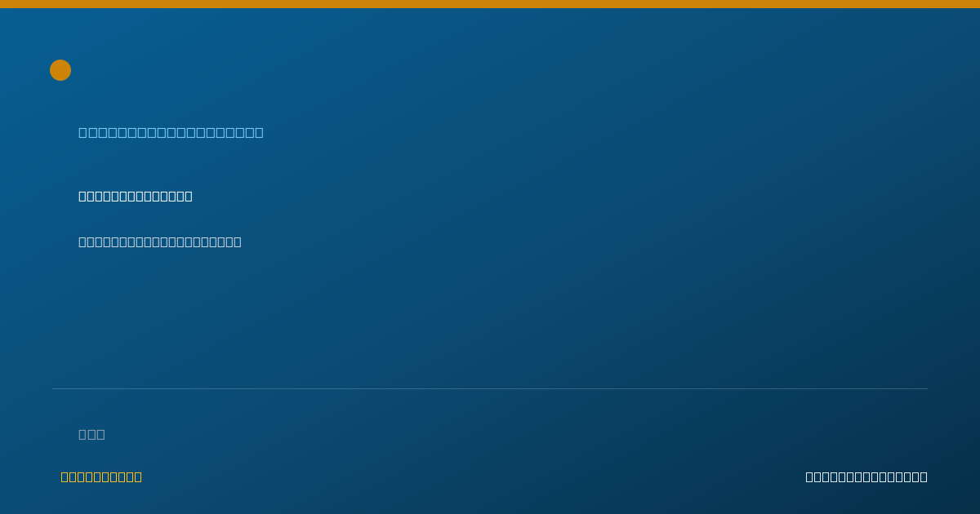980x514 pixels.
Task: Select the short muted label below the divider
Action: click(91, 434)
